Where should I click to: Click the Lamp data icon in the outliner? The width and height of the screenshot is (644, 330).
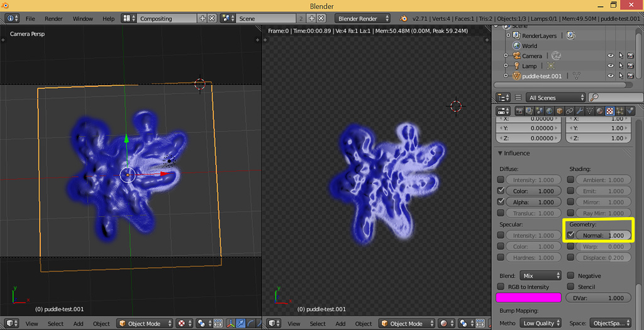(550, 66)
